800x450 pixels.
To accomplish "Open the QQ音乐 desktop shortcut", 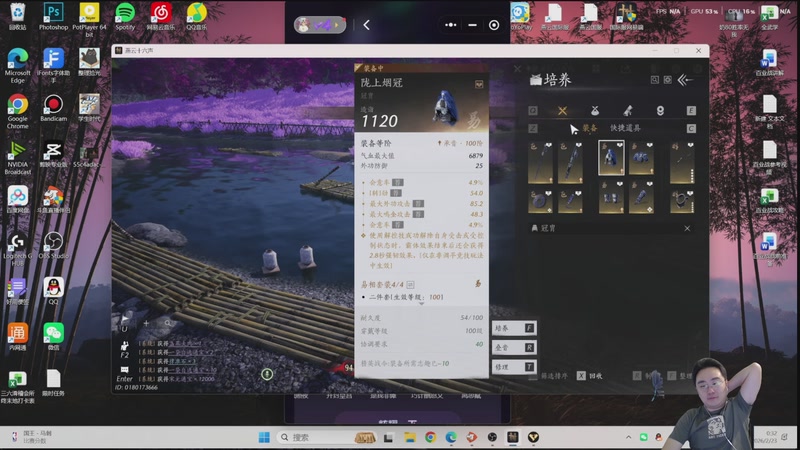I will click(x=196, y=16).
